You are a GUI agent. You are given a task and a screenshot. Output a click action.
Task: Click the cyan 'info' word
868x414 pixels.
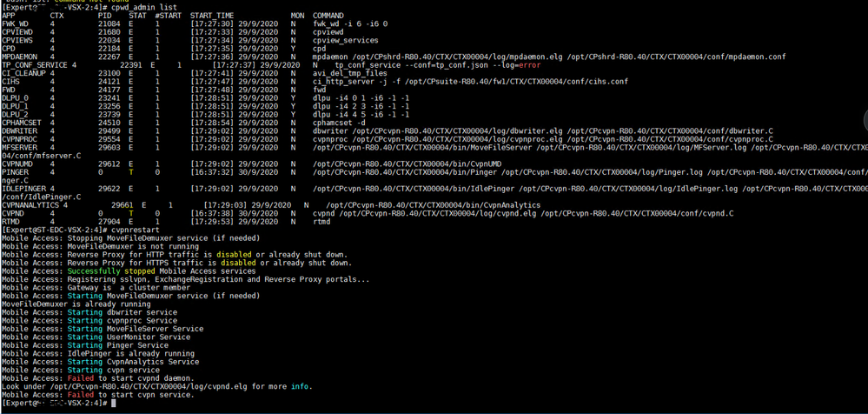(301, 387)
